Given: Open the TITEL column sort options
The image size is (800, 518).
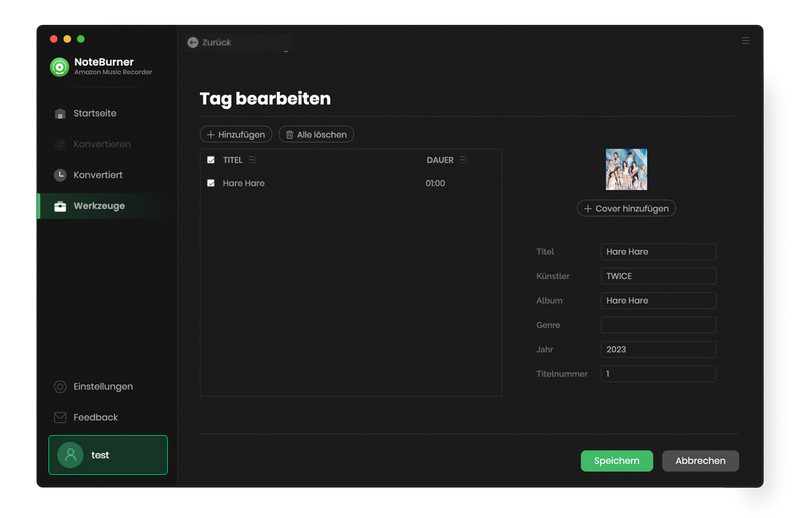Looking at the screenshot, I should [252, 160].
